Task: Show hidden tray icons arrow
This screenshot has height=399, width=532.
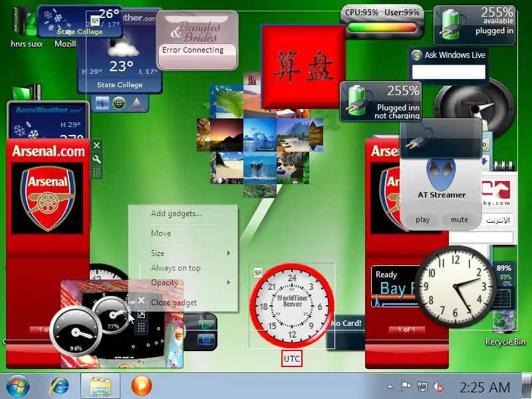Action: tap(390, 386)
